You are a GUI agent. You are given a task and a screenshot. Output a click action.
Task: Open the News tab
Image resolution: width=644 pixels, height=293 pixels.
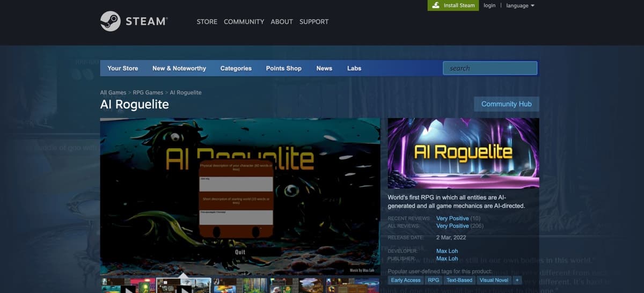tap(324, 68)
